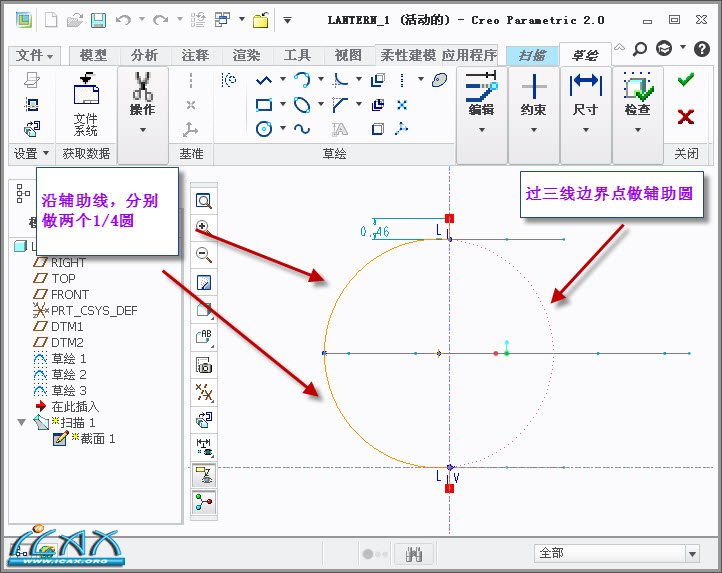Click the green checkmark to accept sketch
This screenshot has width=722, height=573.
pyautogui.click(x=685, y=80)
